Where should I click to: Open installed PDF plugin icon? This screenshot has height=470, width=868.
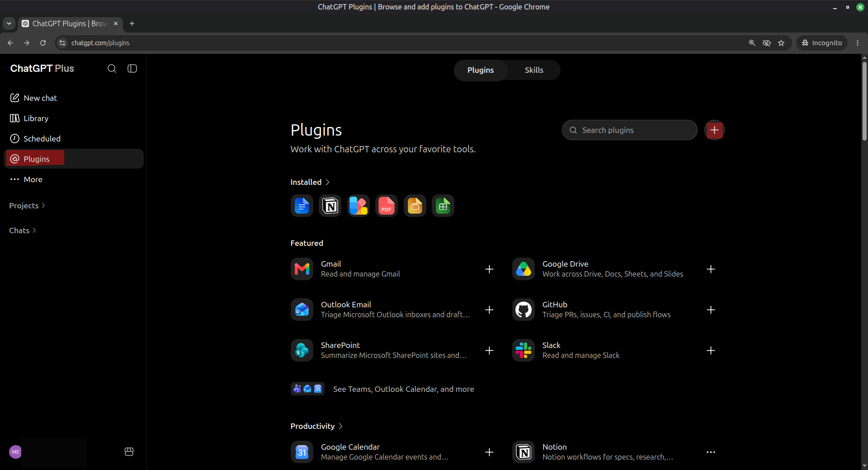[x=387, y=206]
